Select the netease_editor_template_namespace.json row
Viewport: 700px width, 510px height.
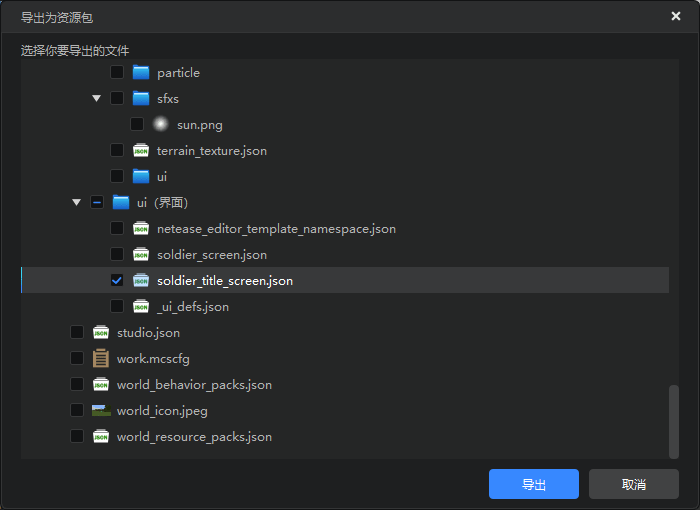tap(345, 229)
